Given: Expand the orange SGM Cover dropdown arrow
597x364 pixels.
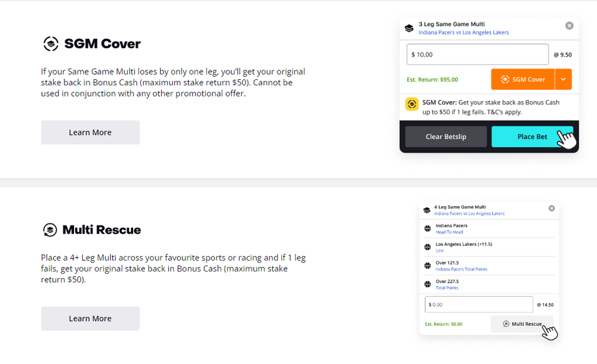Looking at the screenshot, I should click(x=564, y=79).
